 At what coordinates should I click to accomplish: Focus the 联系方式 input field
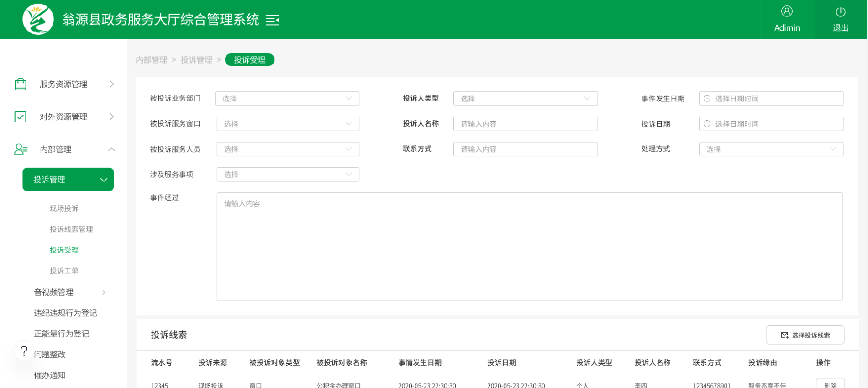526,149
